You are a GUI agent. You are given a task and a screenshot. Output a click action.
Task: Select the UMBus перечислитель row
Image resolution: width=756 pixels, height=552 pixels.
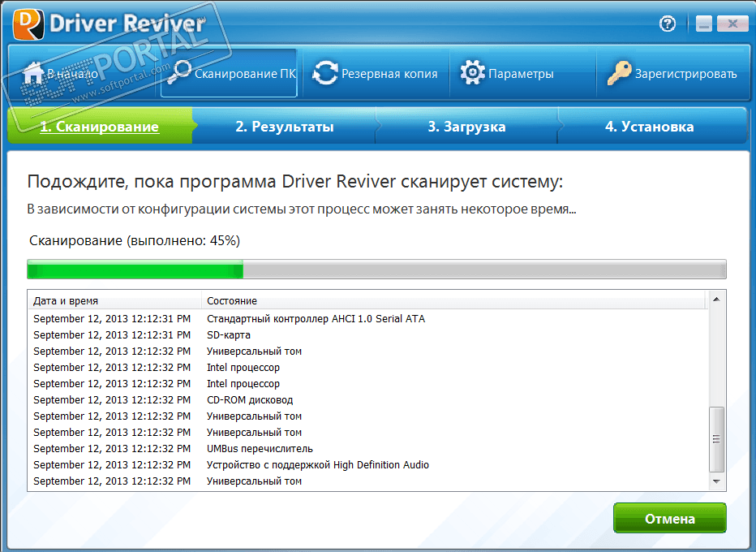pyautogui.click(x=368, y=448)
